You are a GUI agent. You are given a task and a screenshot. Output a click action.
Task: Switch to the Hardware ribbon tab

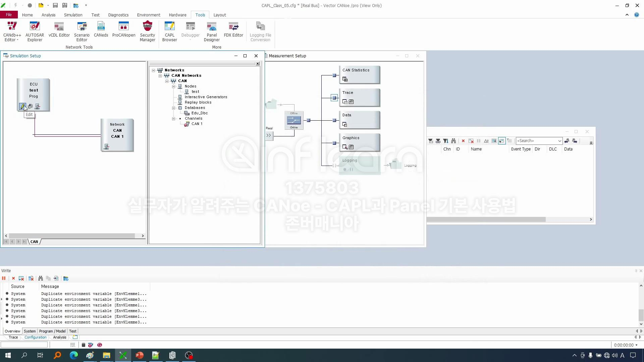[177, 15]
